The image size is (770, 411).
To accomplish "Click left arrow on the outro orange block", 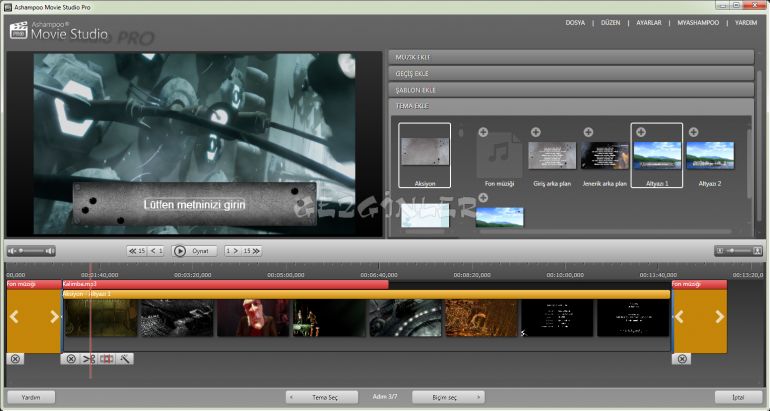I will (679, 317).
